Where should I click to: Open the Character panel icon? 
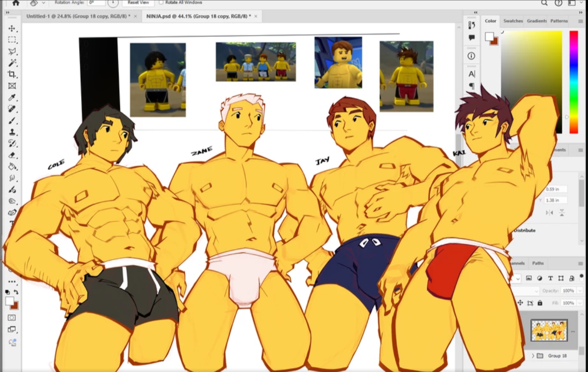tap(472, 74)
